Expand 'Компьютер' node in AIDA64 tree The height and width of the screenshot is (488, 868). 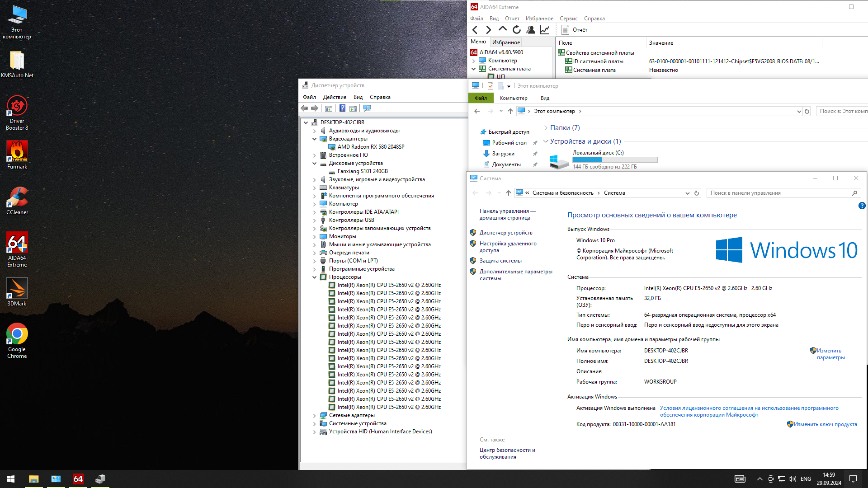pyautogui.click(x=474, y=61)
